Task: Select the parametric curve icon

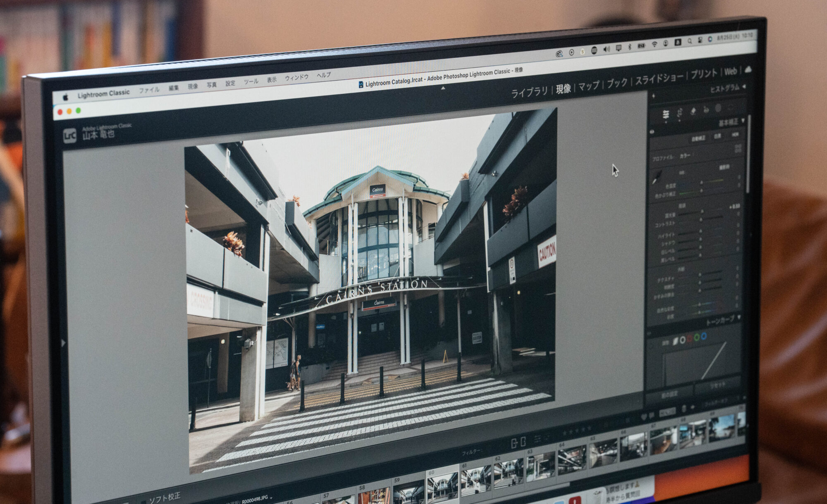Action: tap(675, 341)
